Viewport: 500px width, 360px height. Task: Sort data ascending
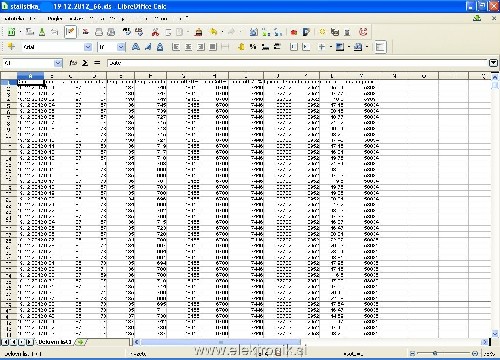tap(266, 32)
